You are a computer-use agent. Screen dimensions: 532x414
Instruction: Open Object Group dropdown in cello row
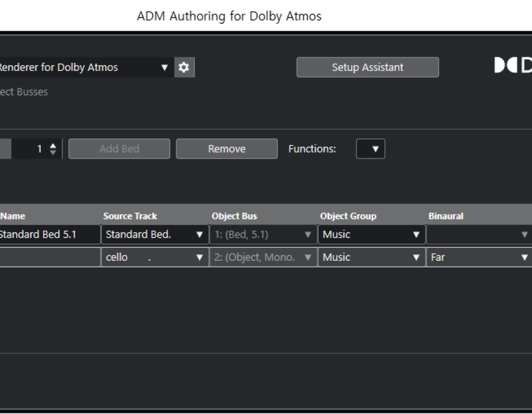372,257
